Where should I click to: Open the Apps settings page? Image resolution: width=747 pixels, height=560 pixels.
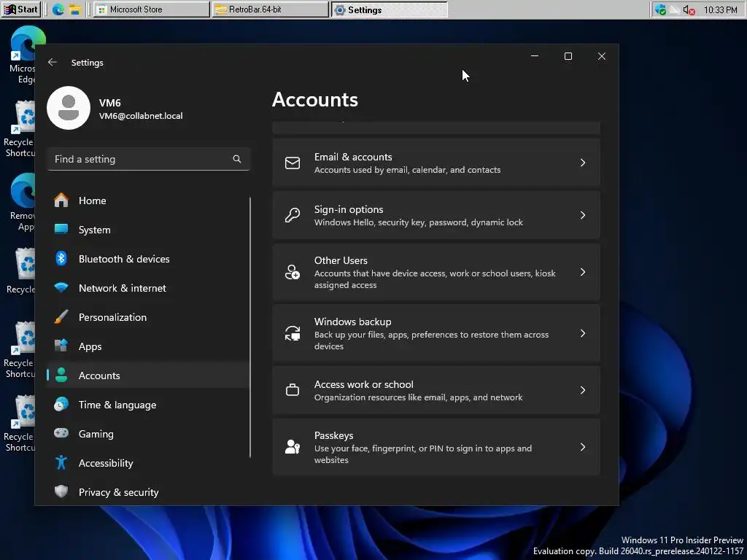pyautogui.click(x=147, y=346)
